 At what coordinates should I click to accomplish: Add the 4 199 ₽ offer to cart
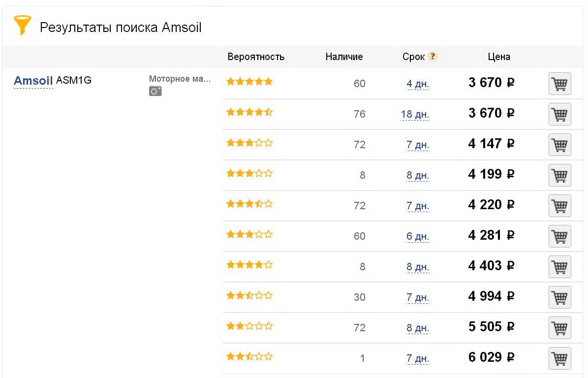(560, 175)
